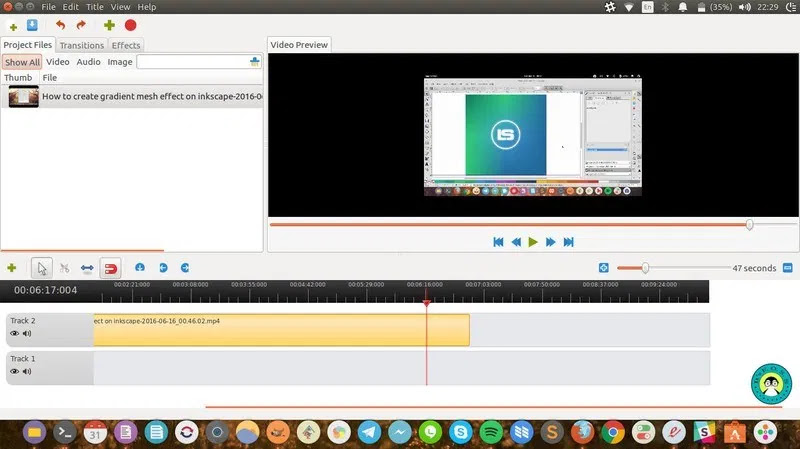Image resolution: width=800 pixels, height=449 pixels.
Task: Switch to the Effects tab
Action: (x=126, y=45)
